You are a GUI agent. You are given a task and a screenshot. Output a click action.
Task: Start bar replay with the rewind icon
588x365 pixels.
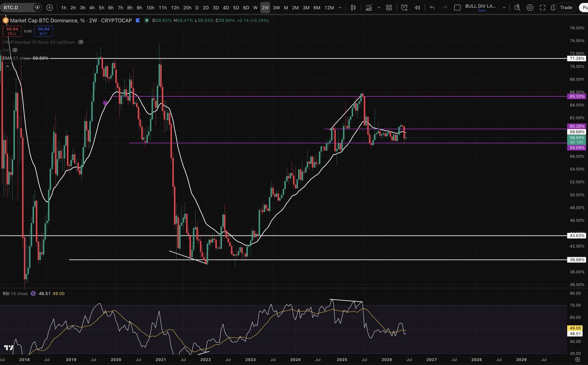coord(417,7)
